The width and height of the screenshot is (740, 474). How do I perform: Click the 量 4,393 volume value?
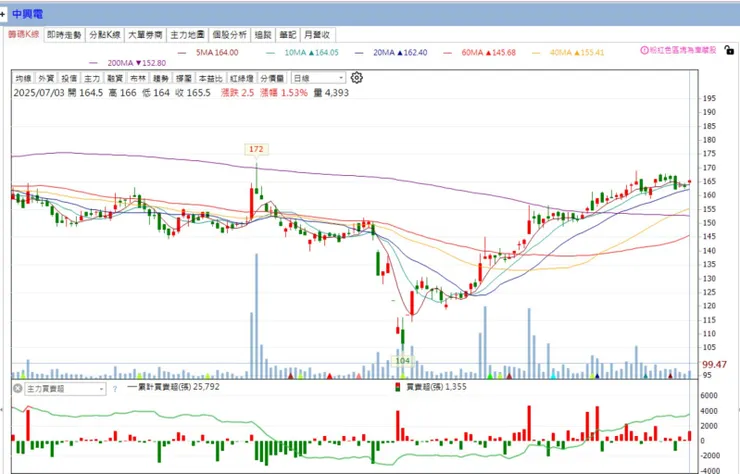[331, 93]
